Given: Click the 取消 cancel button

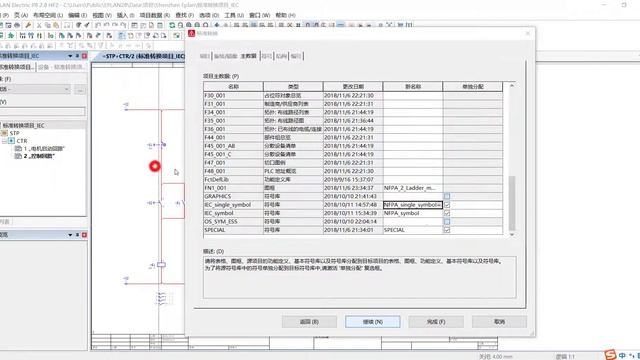Looking at the screenshot, I should (499, 322).
